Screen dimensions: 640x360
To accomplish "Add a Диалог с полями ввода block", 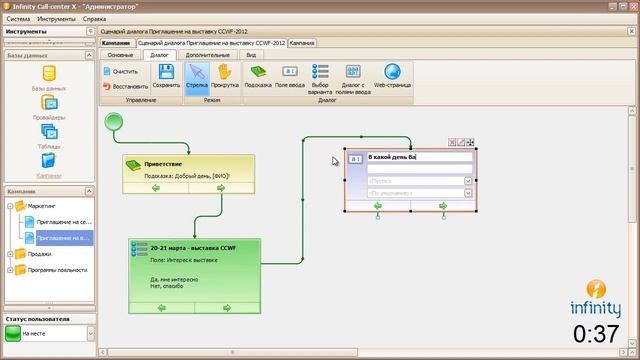I will click(353, 80).
